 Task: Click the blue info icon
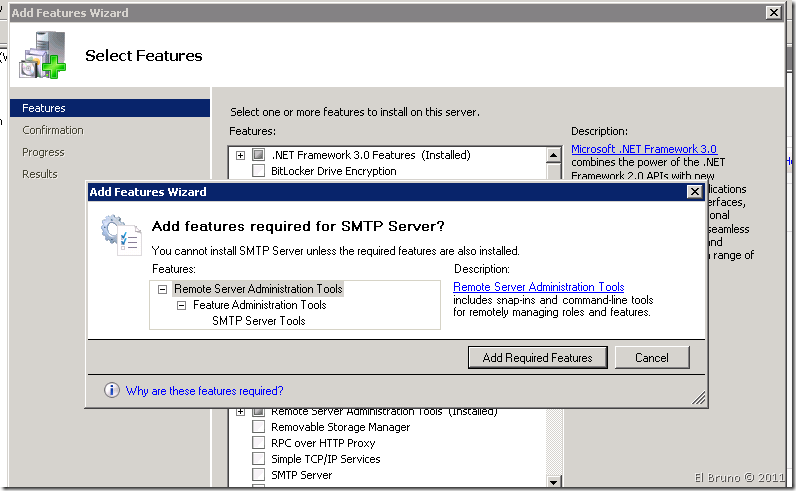coord(112,390)
